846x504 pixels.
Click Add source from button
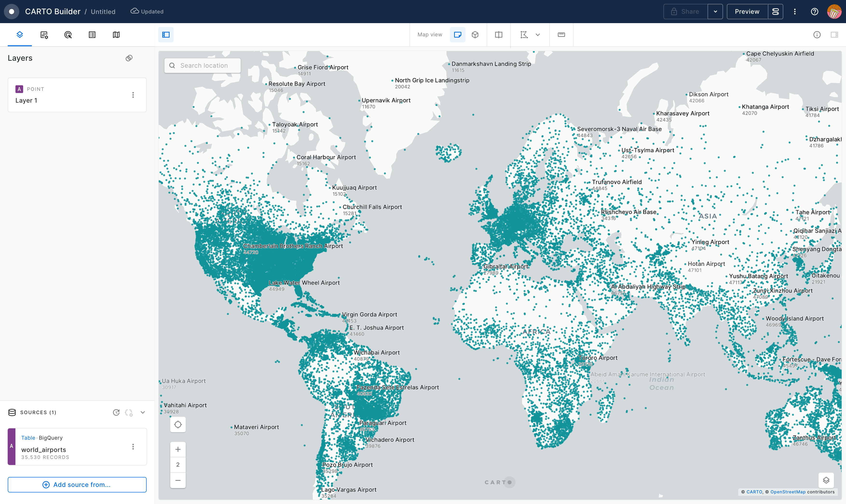click(x=77, y=485)
